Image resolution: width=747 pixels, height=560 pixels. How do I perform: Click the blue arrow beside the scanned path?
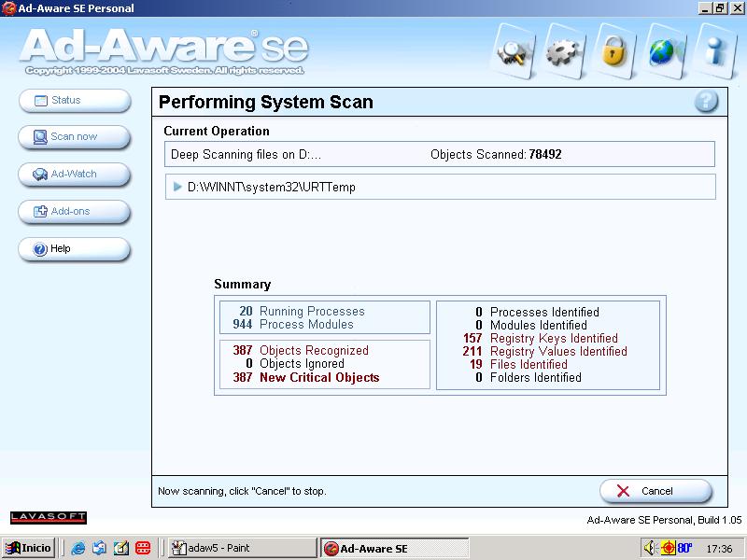[x=177, y=187]
